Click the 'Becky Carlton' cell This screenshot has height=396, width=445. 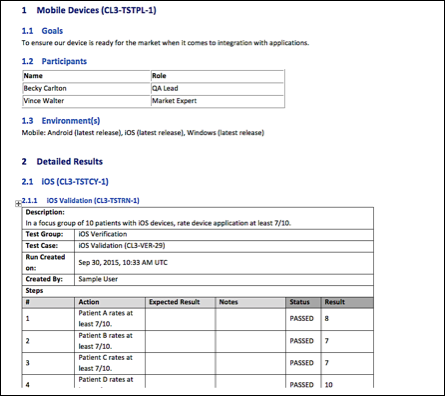coord(86,88)
